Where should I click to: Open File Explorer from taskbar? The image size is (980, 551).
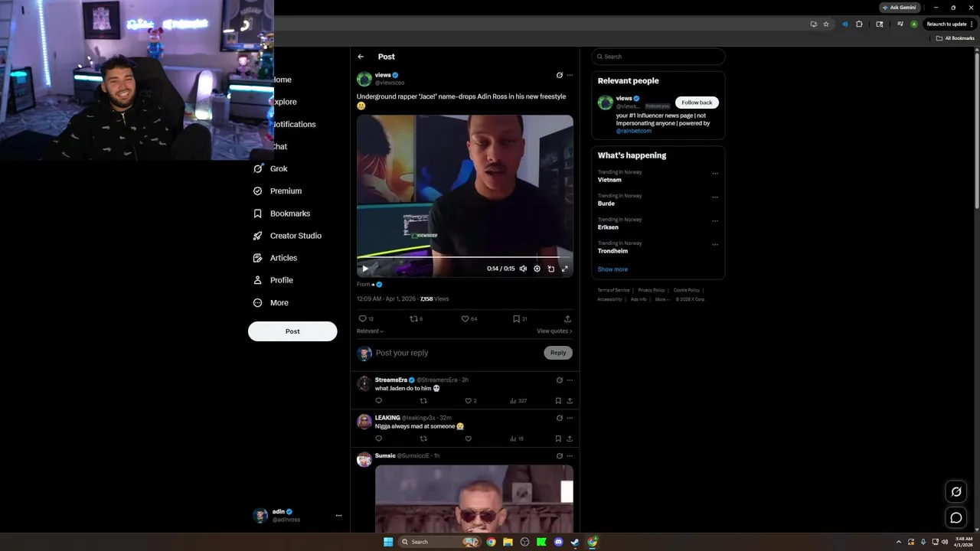coord(508,542)
